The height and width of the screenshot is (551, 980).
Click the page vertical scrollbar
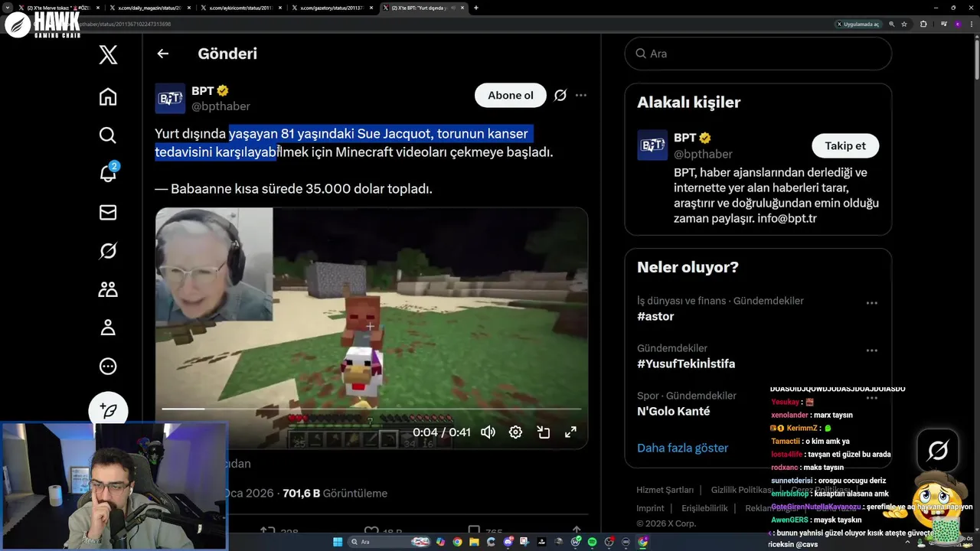[976, 59]
